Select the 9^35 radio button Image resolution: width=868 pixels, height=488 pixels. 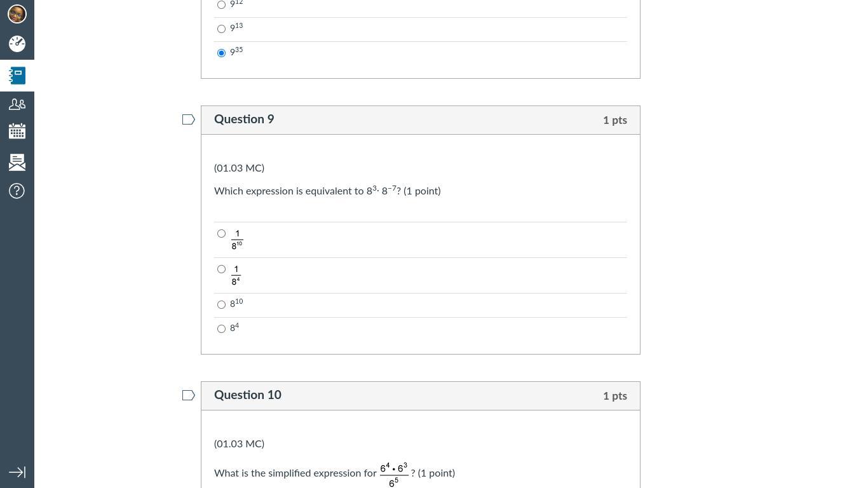(x=221, y=53)
